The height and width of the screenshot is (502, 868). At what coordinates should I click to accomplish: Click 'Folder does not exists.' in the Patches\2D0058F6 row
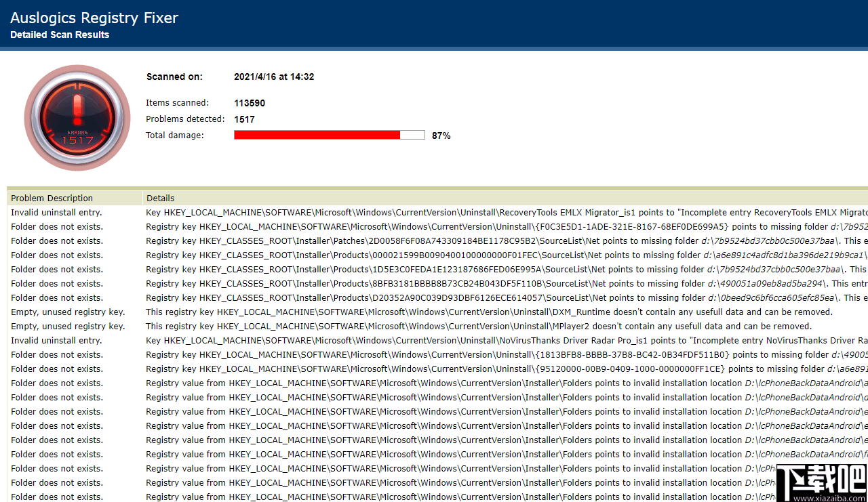click(x=57, y=241)
